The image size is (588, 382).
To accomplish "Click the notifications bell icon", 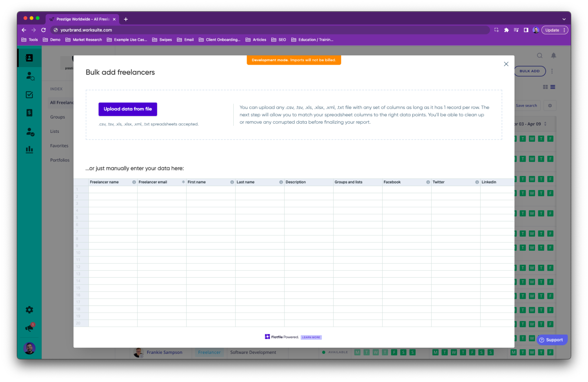I will point(554,56).
